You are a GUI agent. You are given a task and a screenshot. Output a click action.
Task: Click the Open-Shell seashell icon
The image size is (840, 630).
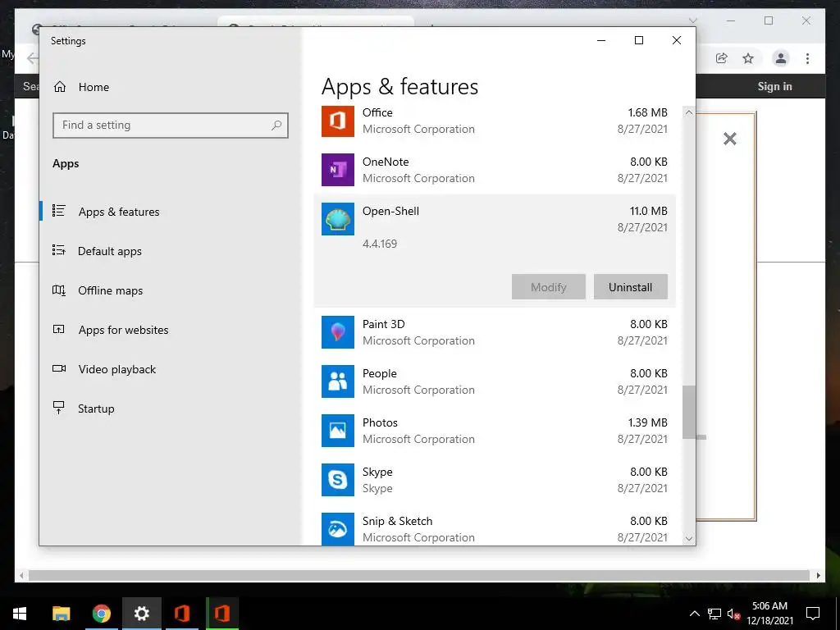337,219
